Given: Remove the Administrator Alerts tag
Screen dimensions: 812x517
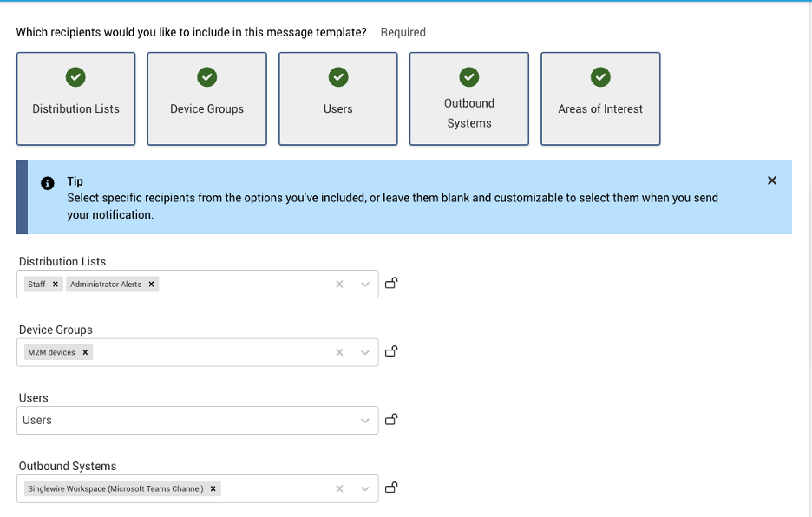Looking at the screenshot, I should point(151,285).
